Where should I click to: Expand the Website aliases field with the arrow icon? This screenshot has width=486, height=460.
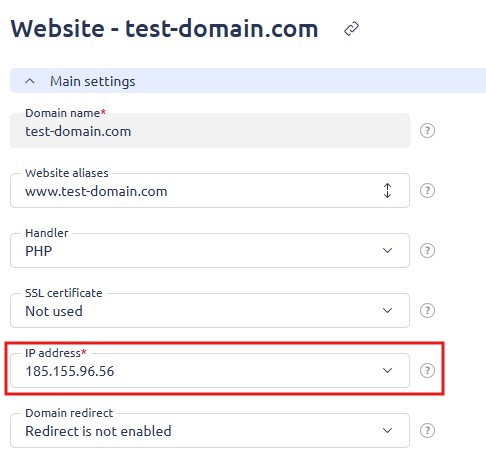pyautogui.click(x=387, y=191)
